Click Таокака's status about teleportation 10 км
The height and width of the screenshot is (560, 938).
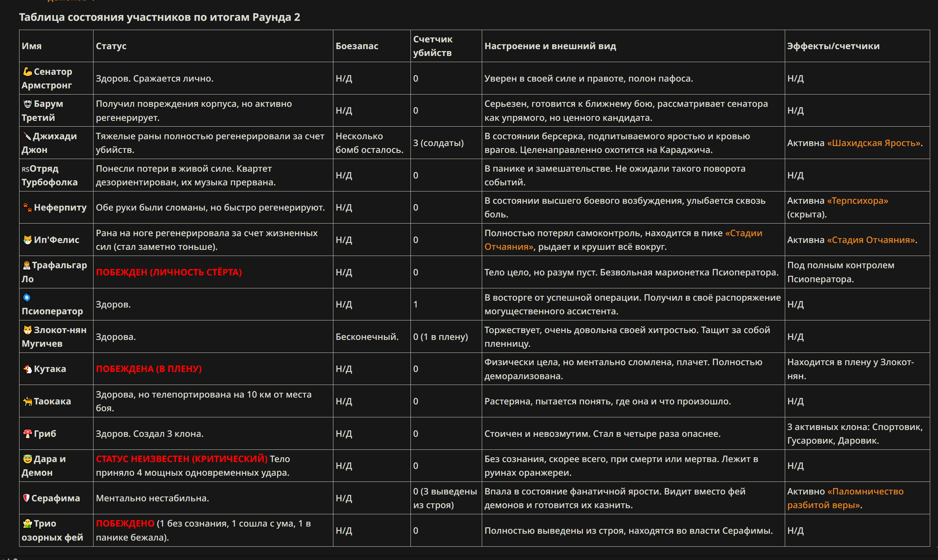(x=204, y=401)
